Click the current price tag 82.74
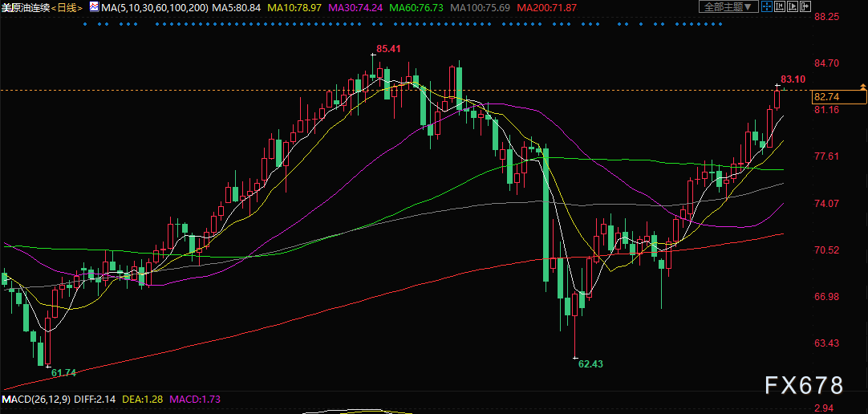The width and height of the screenshot is (868, 414). click(x=838, y=97)
